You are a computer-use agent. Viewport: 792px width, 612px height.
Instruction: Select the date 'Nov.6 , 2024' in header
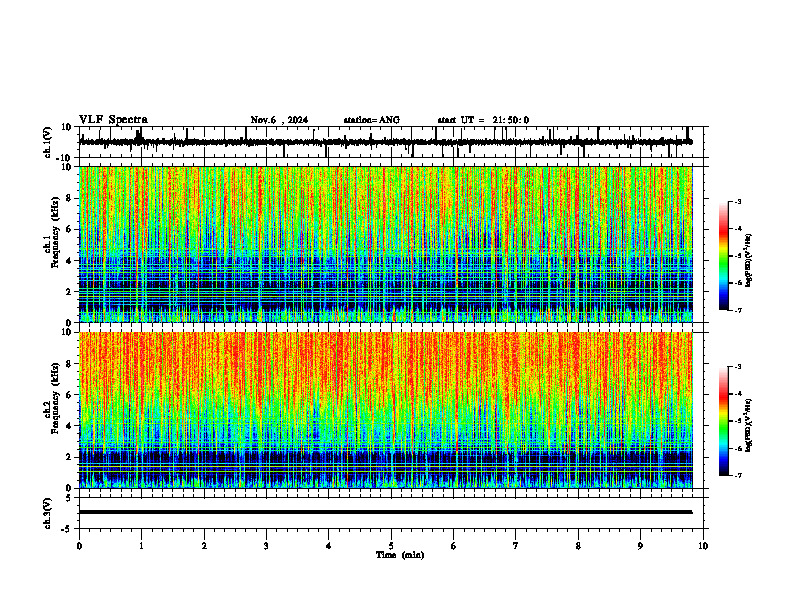279,120
